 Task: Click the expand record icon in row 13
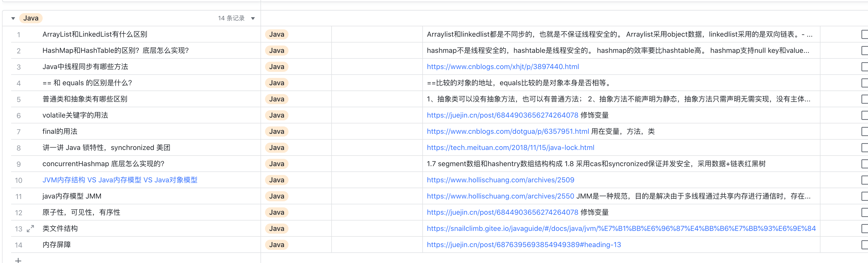click(30, 229)
